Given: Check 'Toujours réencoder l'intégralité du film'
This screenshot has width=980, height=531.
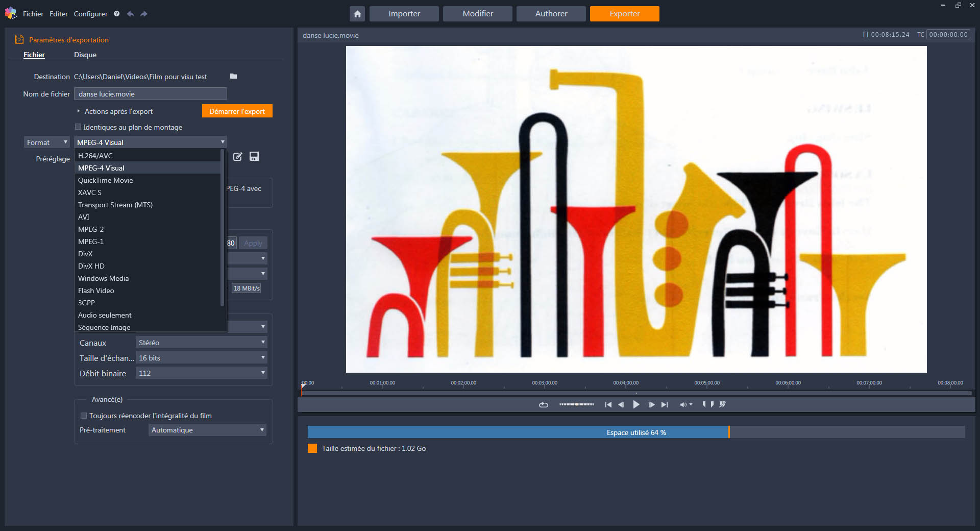Looking at the screenshot, I should tap(84, 416).
